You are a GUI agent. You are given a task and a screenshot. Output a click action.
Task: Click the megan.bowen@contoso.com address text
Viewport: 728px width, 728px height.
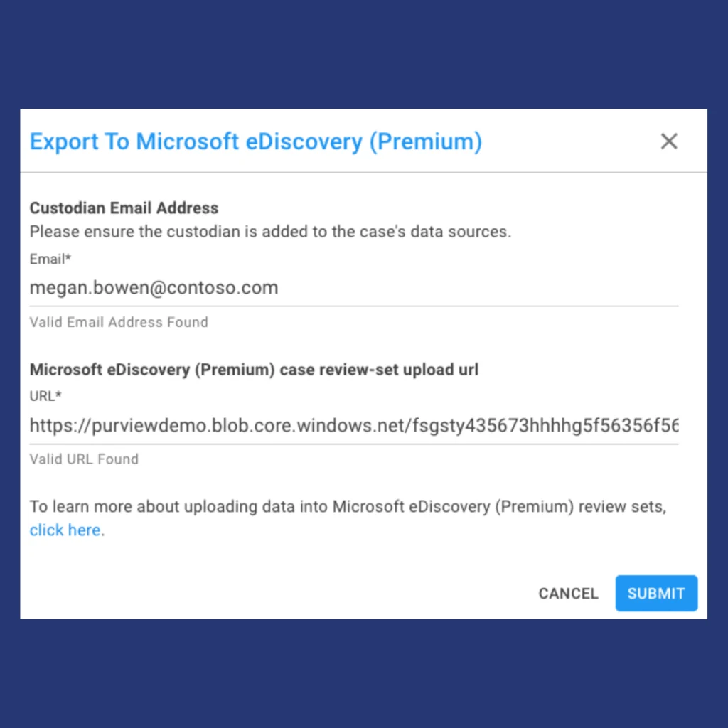(154, 288)
